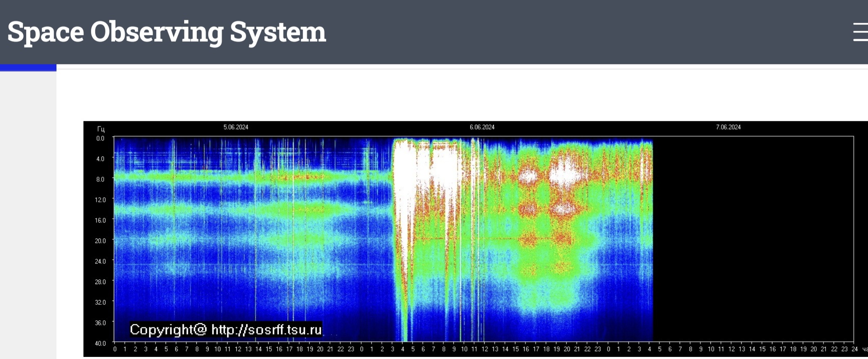Click the 5.06.2024 date label
The image size is (868, 359).
click(x=236, y=127)
